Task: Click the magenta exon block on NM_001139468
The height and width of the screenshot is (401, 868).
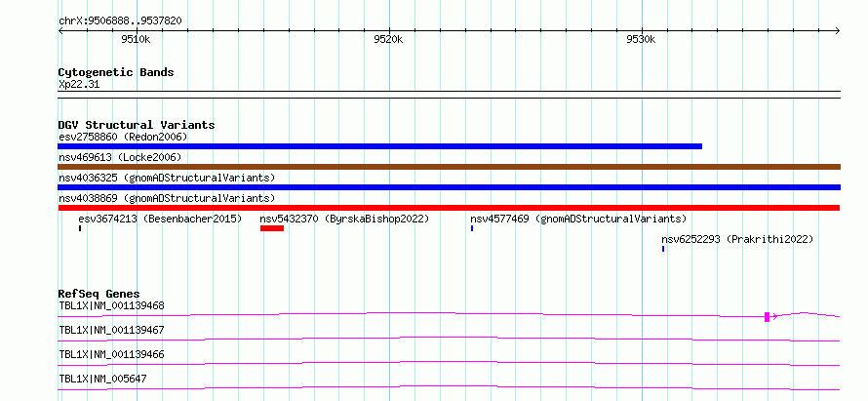Action: tap(767, 317)
